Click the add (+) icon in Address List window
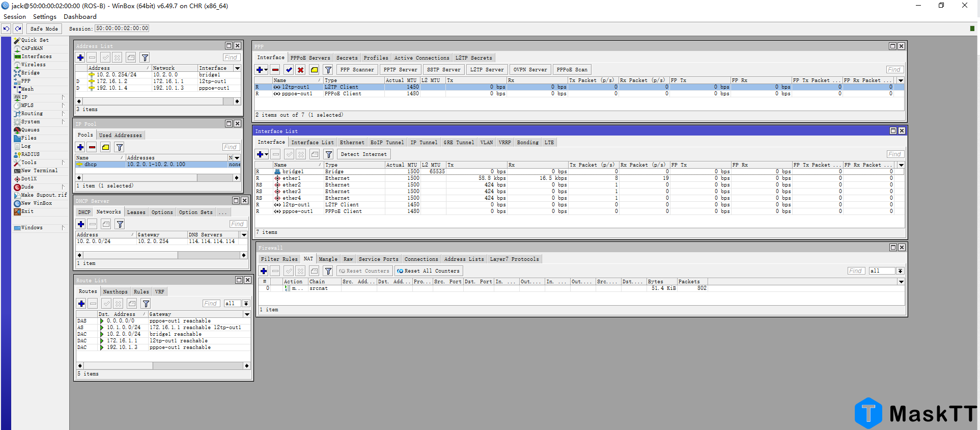Viewport: 980px width, 430px height. 80,58
